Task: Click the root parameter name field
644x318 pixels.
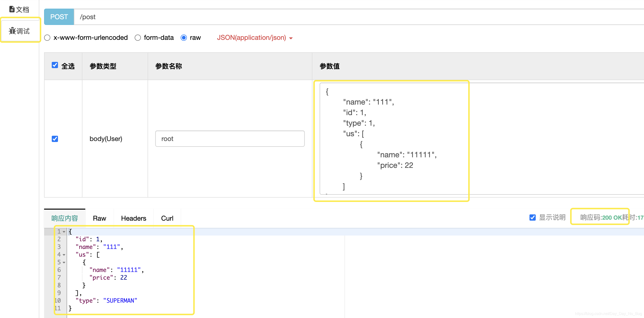Action: (230, 139)
